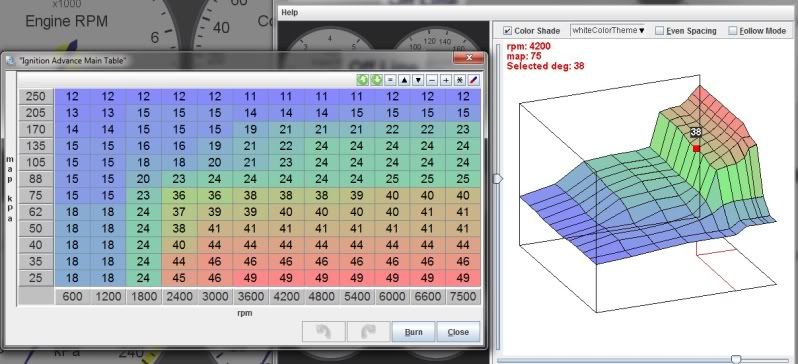Click the asterisk scale-by icon

[460, 80]
